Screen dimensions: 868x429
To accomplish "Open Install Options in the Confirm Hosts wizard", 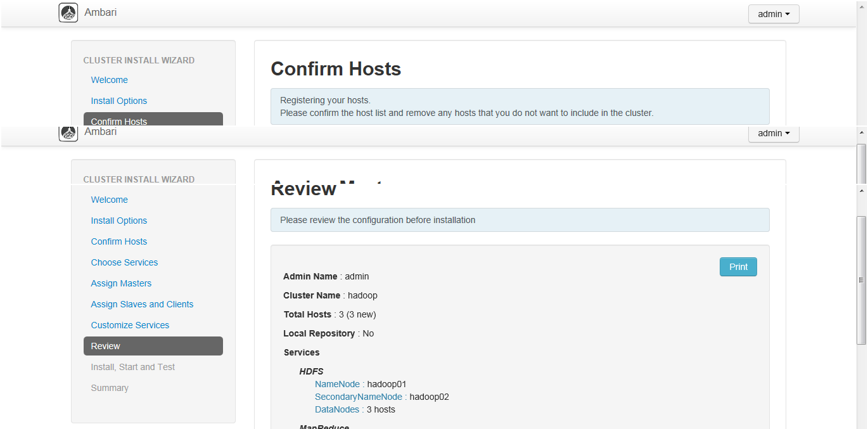I will point(119,101).
